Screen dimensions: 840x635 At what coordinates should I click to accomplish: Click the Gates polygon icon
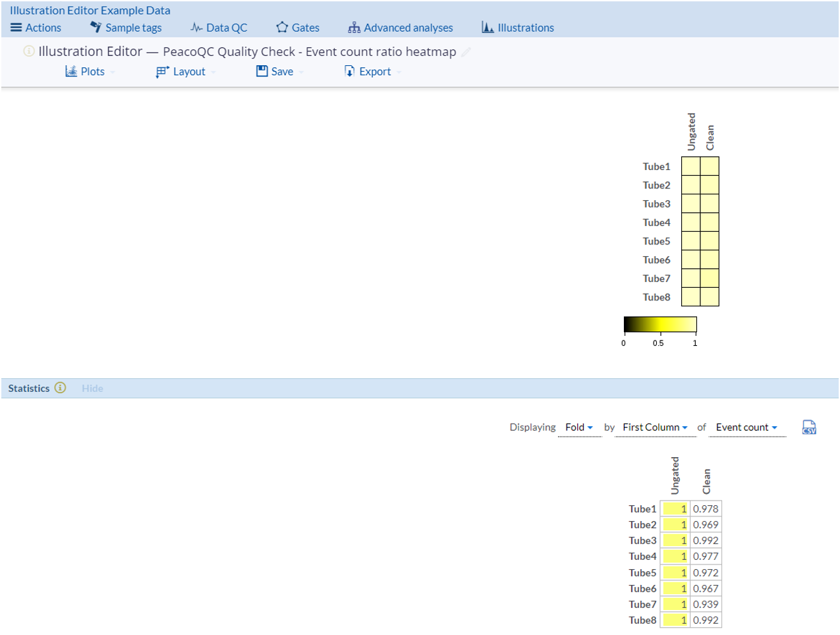pos(282,27)
